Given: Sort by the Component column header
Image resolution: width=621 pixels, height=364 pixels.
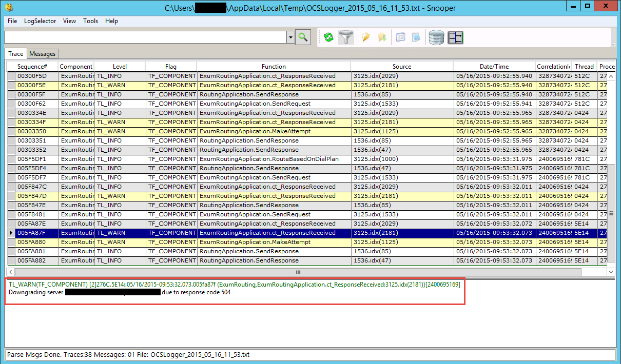Looking at the screenshot, I should [x=76, y=66].
